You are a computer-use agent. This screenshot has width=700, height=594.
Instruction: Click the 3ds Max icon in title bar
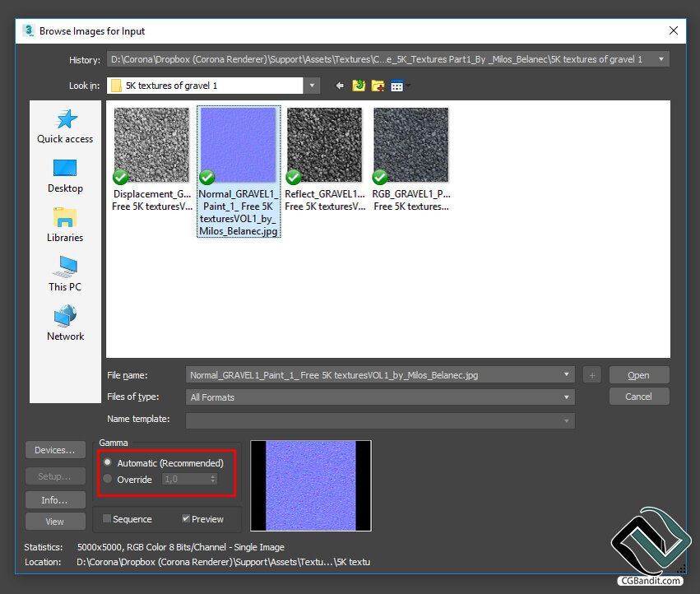click(28, 30)
